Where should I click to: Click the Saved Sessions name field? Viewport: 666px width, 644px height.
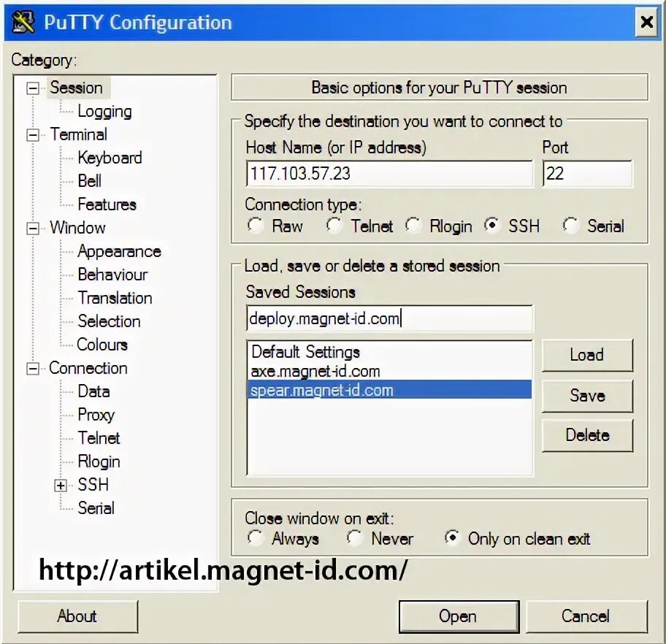coord(389,318)
